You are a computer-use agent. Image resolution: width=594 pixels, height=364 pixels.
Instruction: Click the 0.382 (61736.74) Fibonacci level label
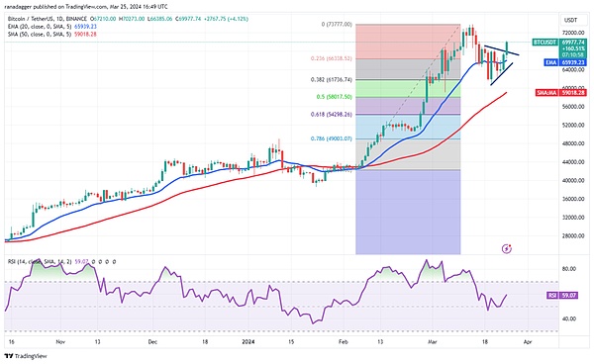point(331,79)
